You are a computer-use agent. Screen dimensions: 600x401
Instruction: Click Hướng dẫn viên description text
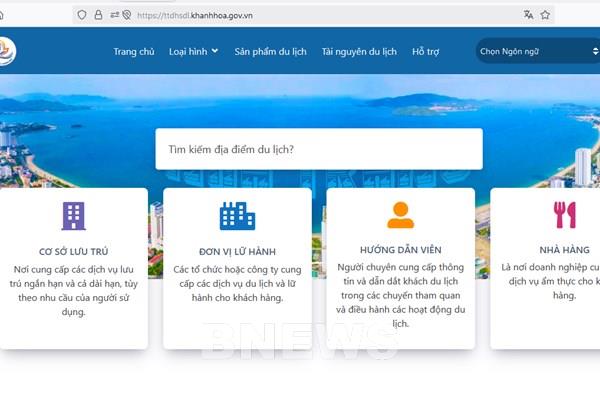[401, 295]
